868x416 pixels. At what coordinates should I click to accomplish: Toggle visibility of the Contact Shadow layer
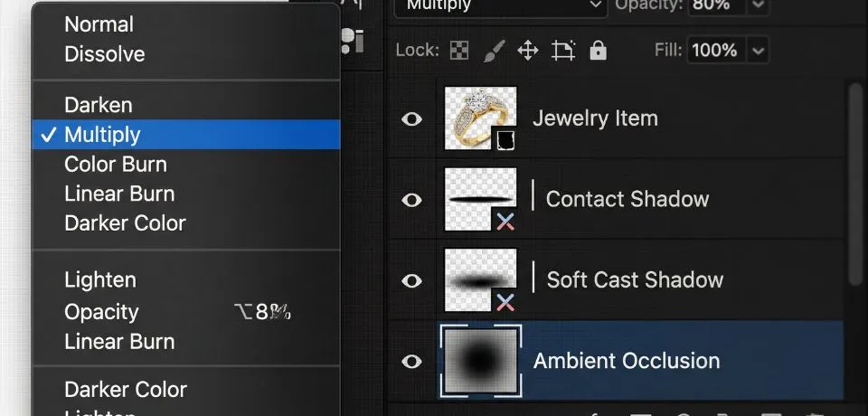pos(411,200)
